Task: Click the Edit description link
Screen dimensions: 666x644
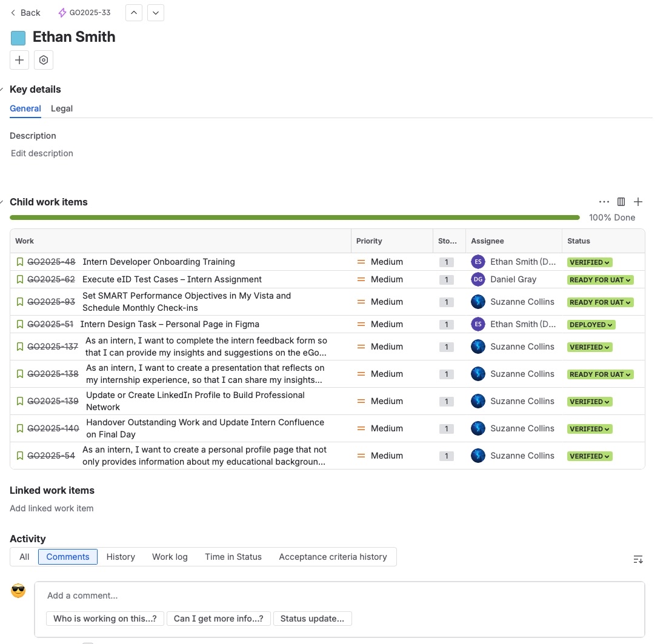Action: pos(41,153)
